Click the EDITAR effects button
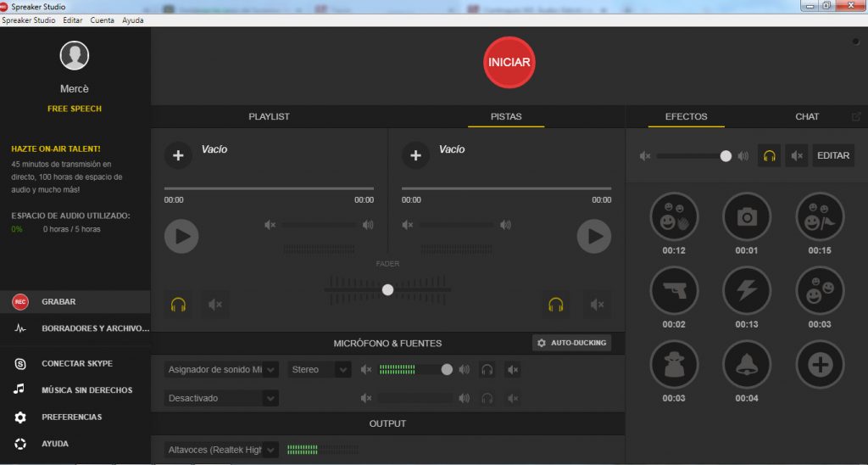Image resolution: width=868 pixels, height=465 pixels. (833, 156)
